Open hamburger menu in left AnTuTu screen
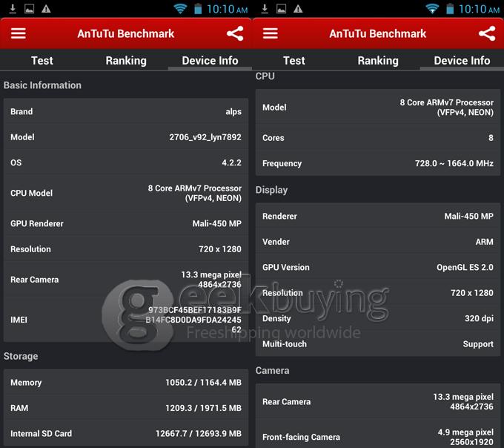Image resolution: width=504 pixels, height=448 pixels. 19,33
